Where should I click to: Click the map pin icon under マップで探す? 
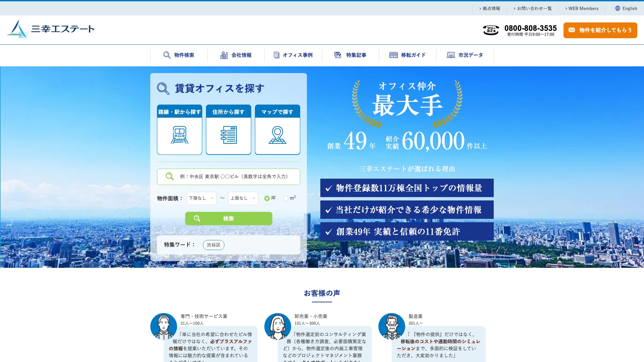click(x=277, y=135)
